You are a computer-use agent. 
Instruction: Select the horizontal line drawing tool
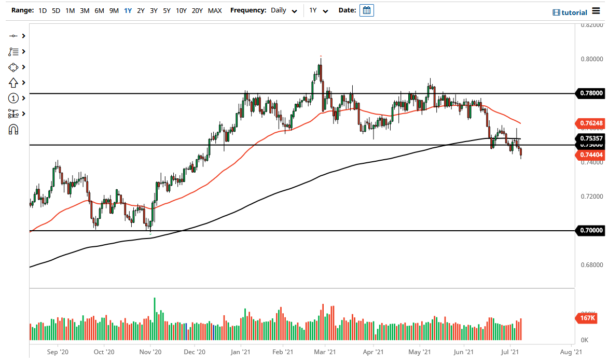[14, 36]
